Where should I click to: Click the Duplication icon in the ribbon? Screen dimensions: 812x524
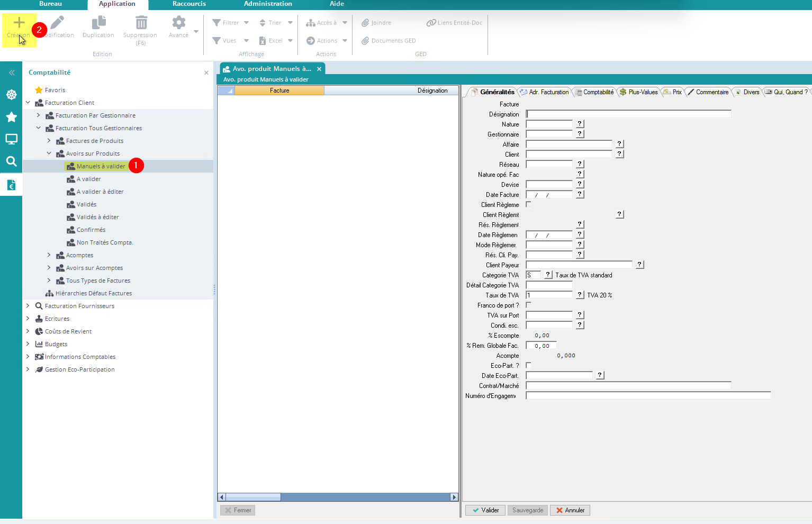[x=98, y=23]
